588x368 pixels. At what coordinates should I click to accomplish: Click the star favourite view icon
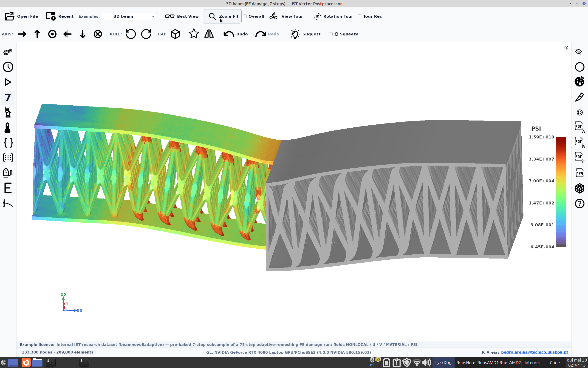point(194,34)
